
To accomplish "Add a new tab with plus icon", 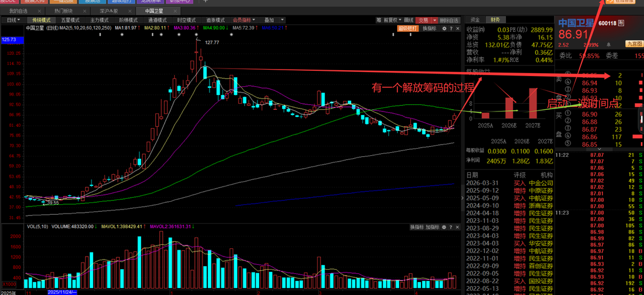I will pos(206,1).
